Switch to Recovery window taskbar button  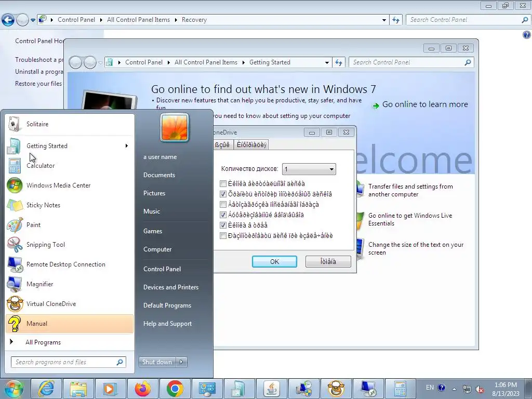point(303,389)
